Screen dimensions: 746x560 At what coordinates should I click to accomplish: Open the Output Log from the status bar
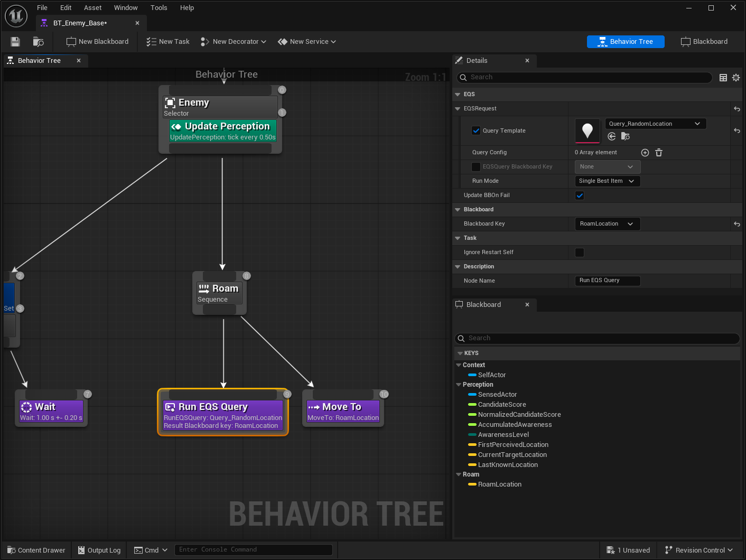(x=98, y=549)
